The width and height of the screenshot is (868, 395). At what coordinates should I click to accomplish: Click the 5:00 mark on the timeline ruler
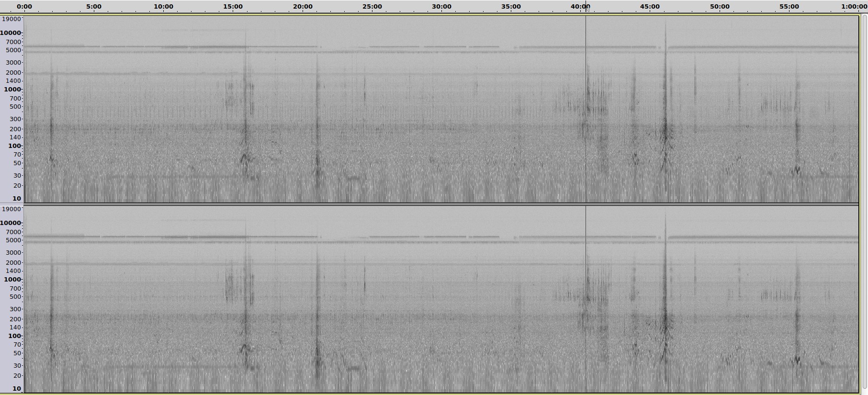[94, 7]
